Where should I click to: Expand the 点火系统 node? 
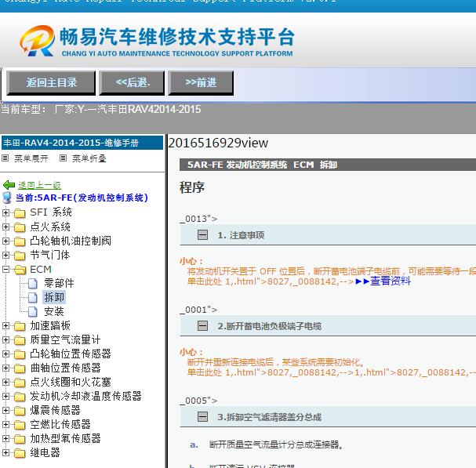[5, 227]
